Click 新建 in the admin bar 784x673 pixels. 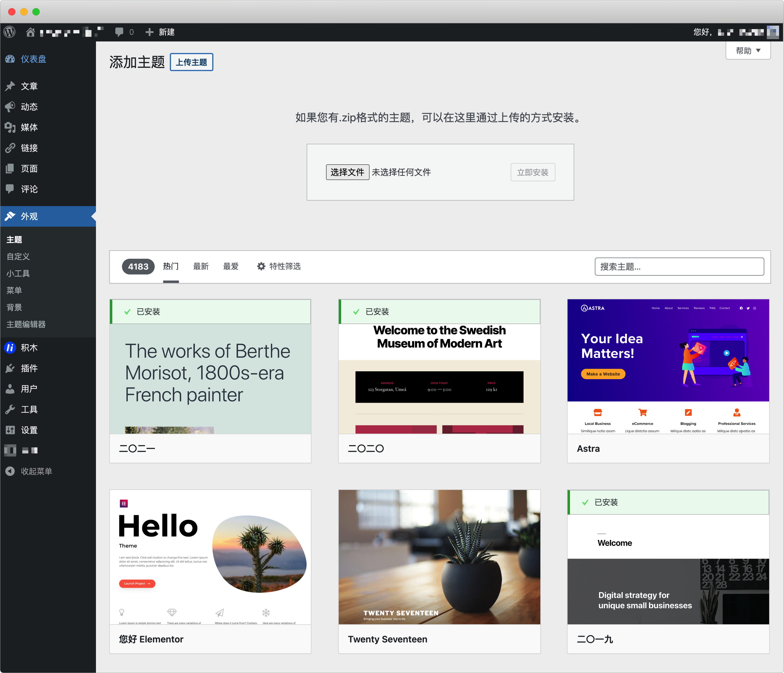[167, 32]
